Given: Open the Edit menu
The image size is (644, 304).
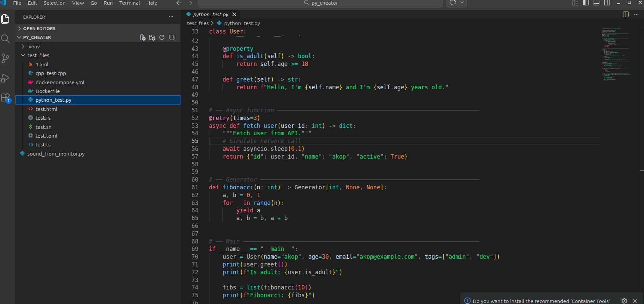Looking at the screenshot, I should pos(33,3).
